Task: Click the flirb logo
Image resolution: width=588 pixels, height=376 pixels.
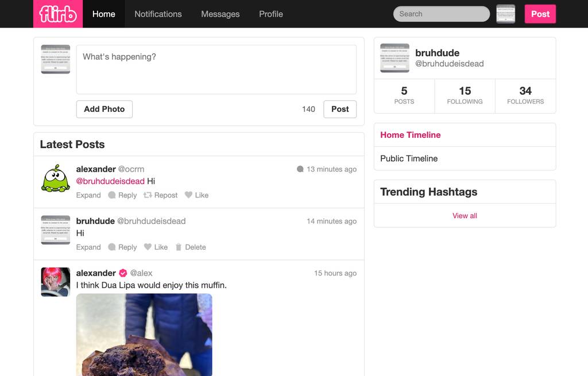Action: 58,14
